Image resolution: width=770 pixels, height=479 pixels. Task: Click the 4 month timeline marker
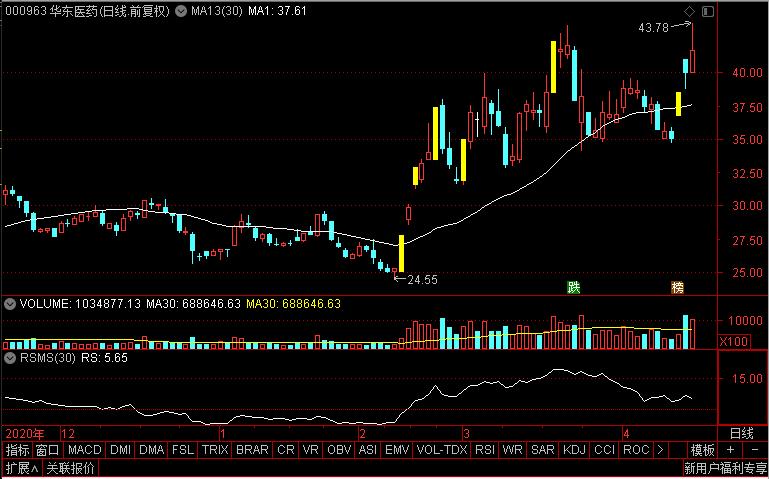(x=626, y=434)
